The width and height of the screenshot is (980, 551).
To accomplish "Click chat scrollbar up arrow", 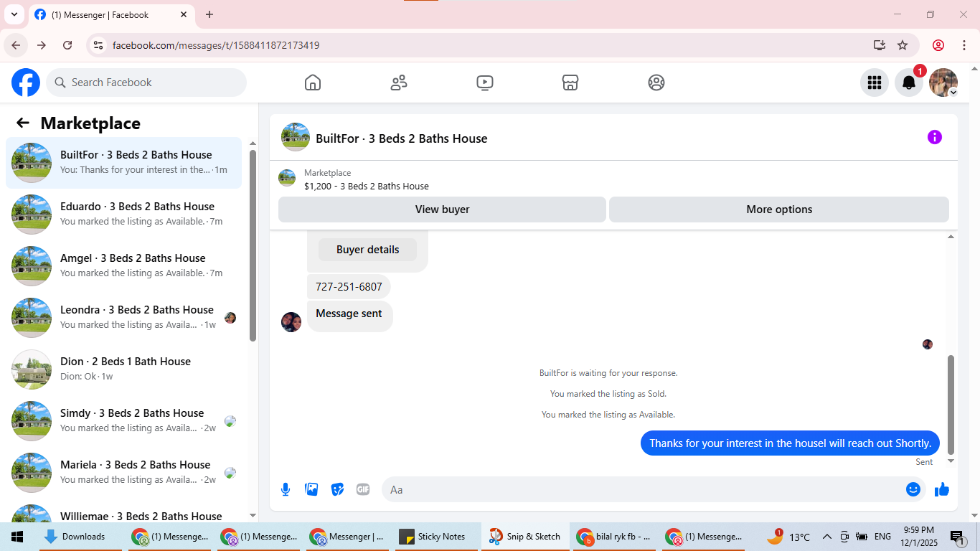I will click(x=951, y=236).
